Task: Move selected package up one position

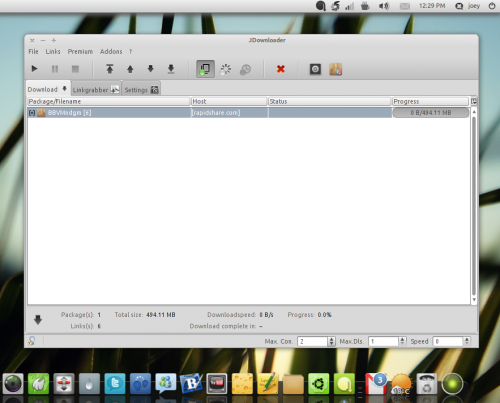Action: [x=130, y=69]
